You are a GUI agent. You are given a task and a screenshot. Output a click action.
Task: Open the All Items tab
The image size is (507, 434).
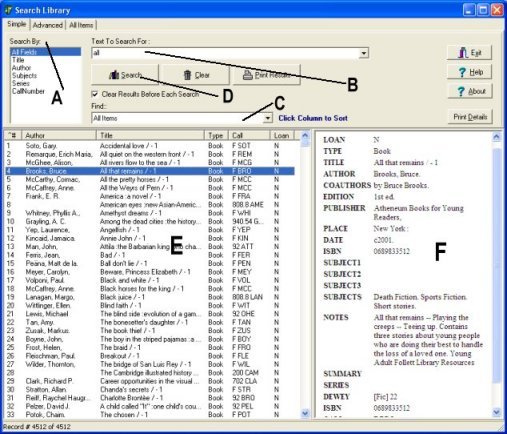point(81,25)
